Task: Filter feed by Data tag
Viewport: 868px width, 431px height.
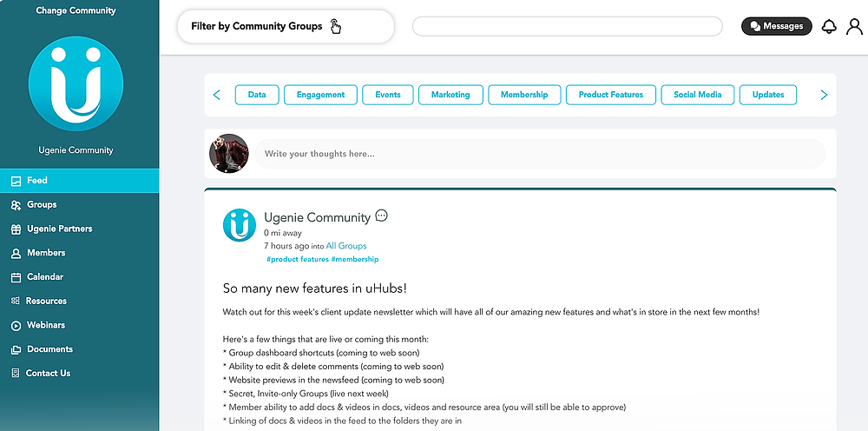Action: pyautogui.click(x=257, y=95)
